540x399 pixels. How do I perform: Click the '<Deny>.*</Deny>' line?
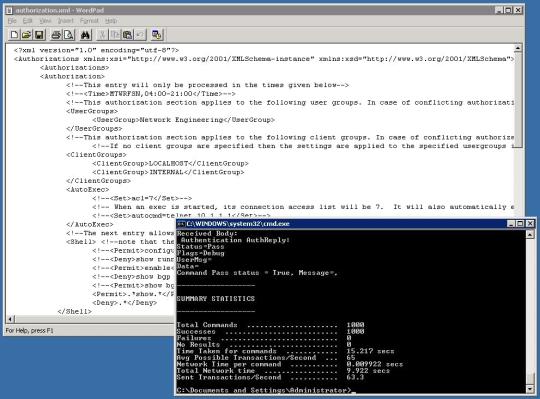pos(124,303)
